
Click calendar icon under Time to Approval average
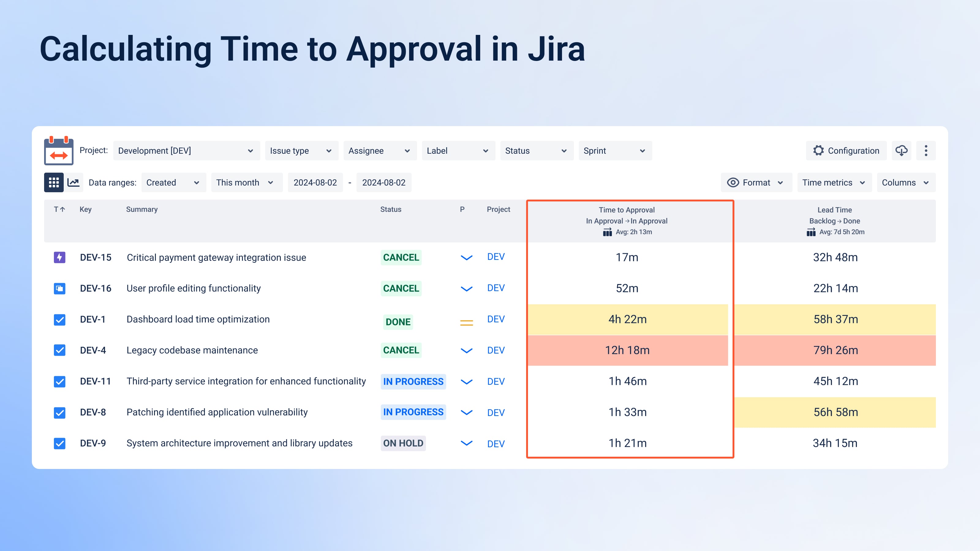[607, 232]
